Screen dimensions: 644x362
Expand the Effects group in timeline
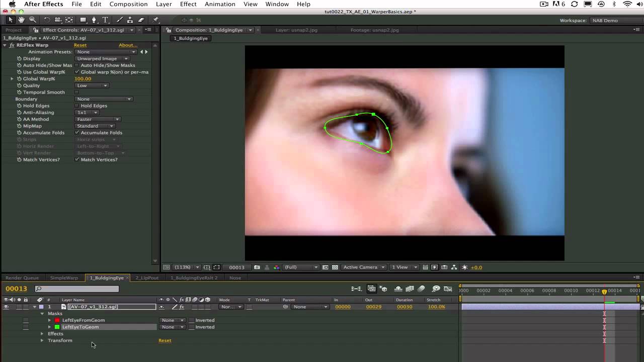(42, 334)
